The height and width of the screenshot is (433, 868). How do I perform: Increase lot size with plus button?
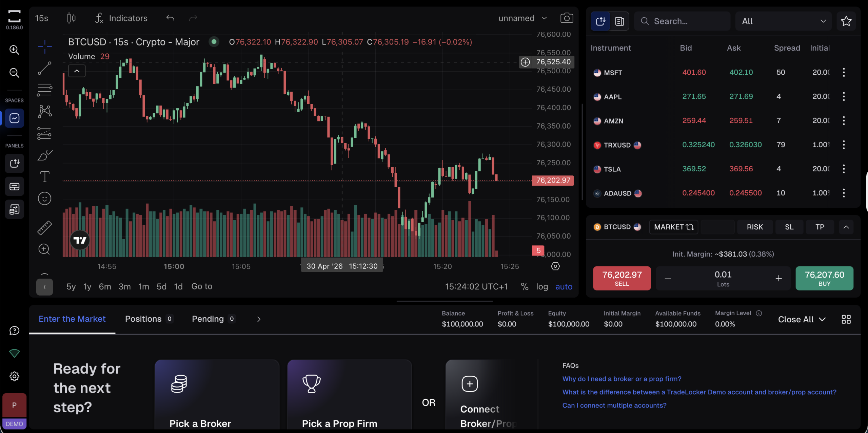click(x=778, y=279)
